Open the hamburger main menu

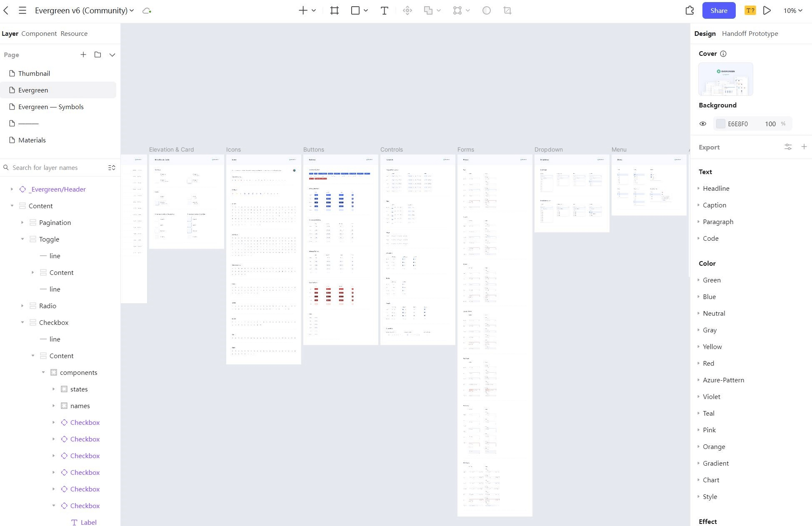[x=22, y=10]
